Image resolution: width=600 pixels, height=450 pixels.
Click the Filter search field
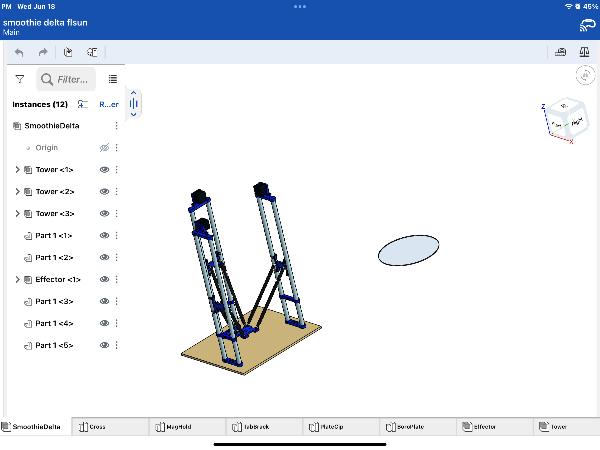(x=72, y=79)
